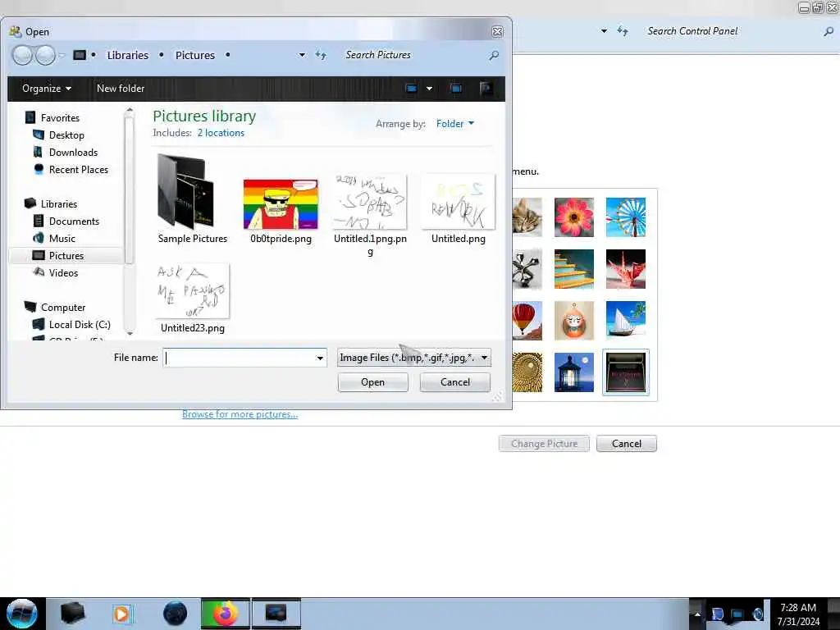
Task: Open the Organize dropdown menu
Action: point(47,89)
